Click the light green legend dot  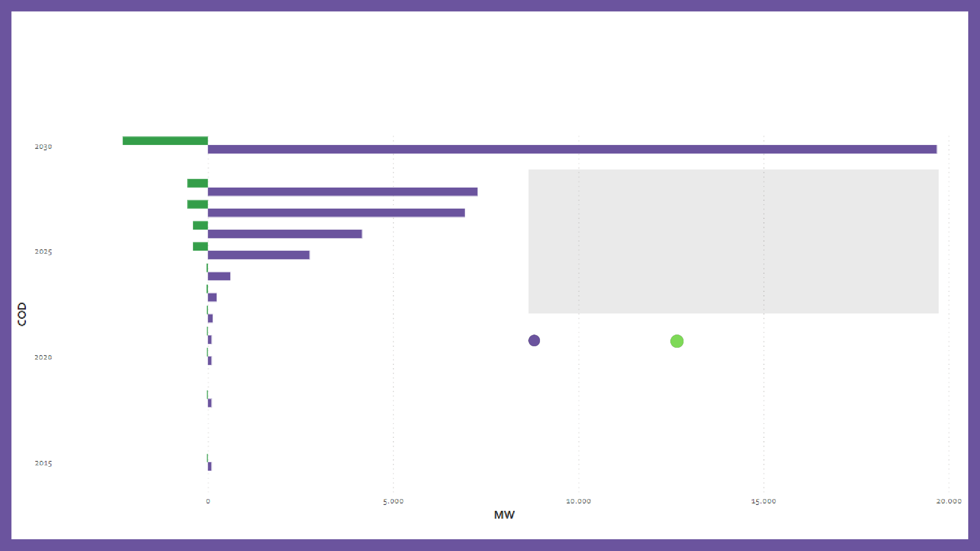(677, 341)
